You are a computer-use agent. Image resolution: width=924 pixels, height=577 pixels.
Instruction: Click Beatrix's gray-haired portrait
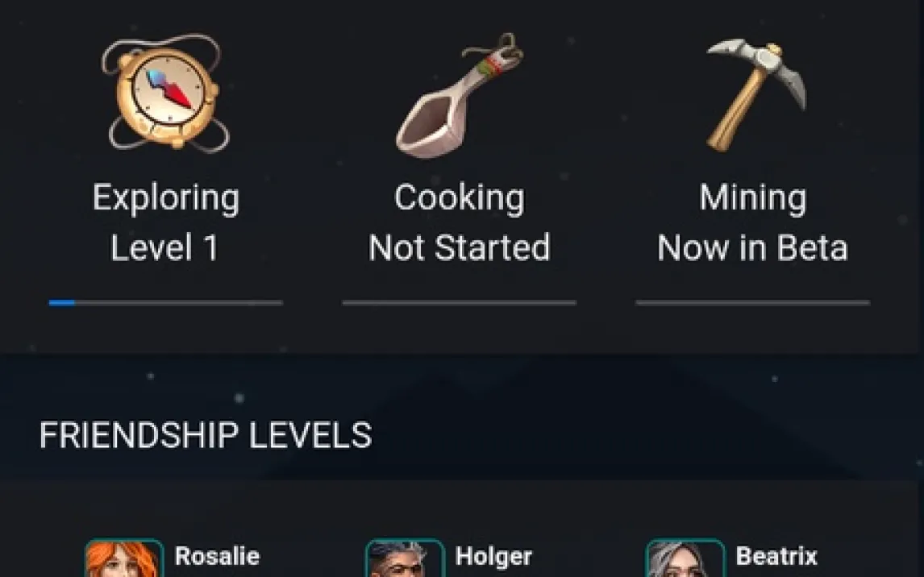click(x=685, y=558)
